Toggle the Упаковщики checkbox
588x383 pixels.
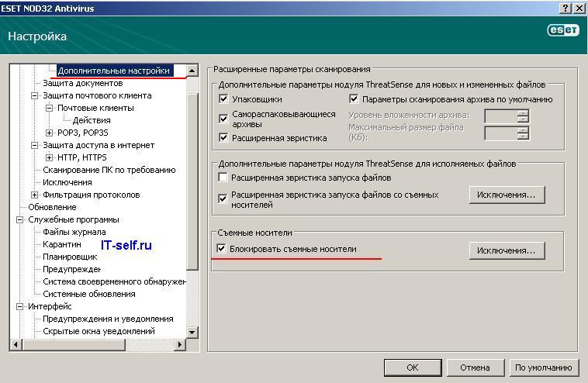coord(223,99)
